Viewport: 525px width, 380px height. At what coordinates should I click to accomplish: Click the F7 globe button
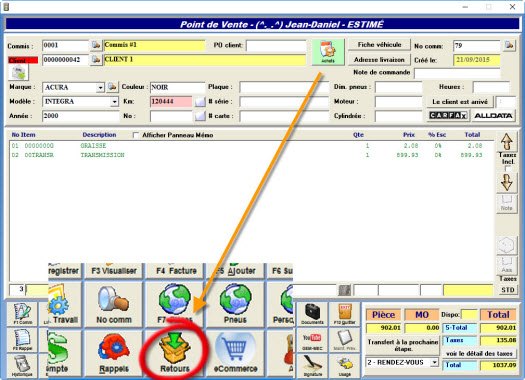[174, 304]
